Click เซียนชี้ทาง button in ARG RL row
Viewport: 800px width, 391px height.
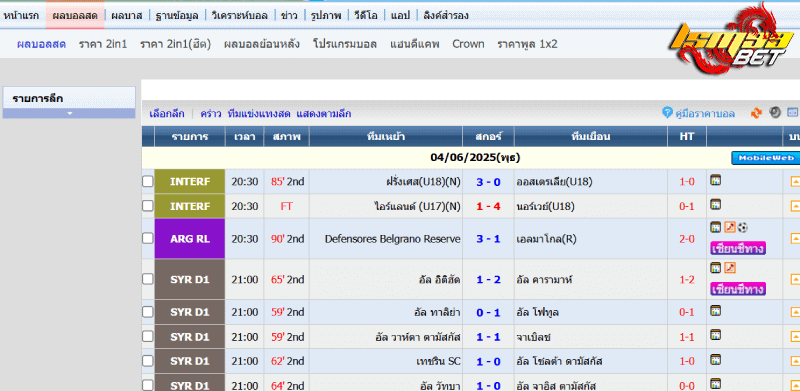(x=738, y=249)
